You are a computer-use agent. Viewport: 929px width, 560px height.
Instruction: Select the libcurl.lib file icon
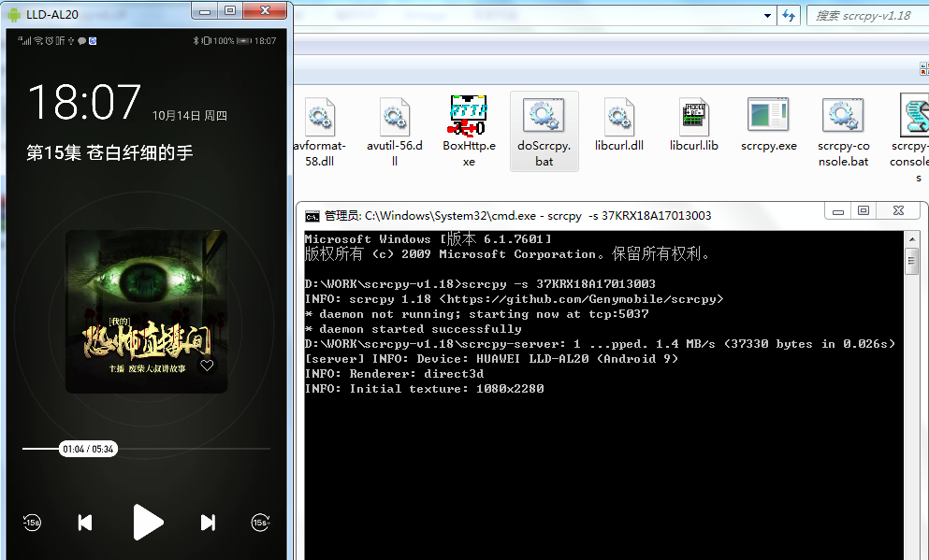[x=694, y=117]
